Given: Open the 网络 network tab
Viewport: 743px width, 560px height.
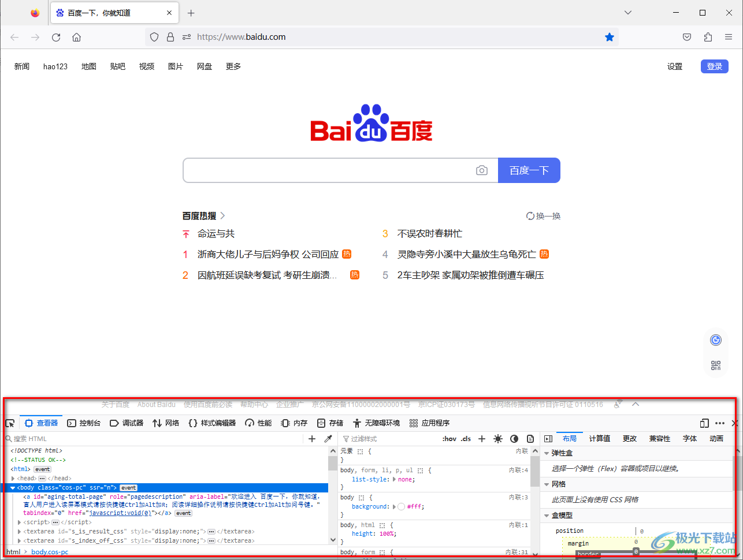Looking at the screenshot, I should click(x=166, y=423).
